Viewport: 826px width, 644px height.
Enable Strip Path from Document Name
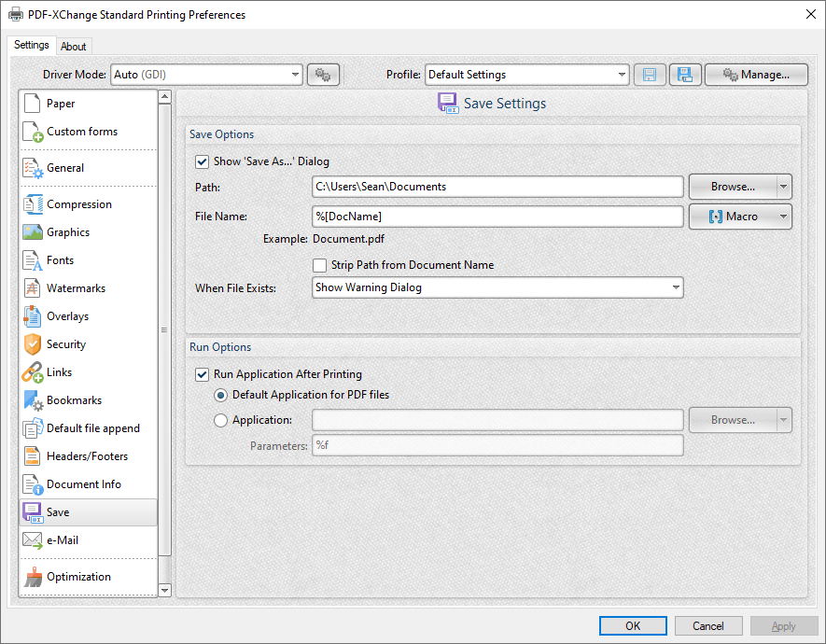pos(319,265)
